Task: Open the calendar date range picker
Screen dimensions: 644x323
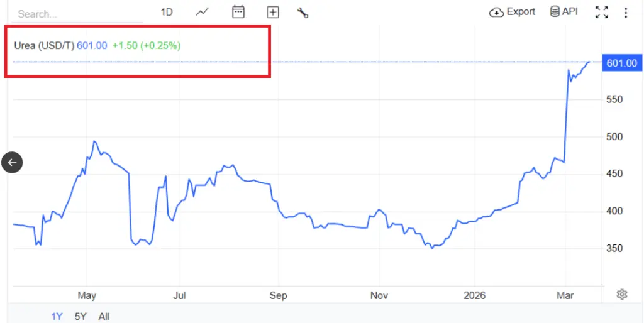Action: 238,12
